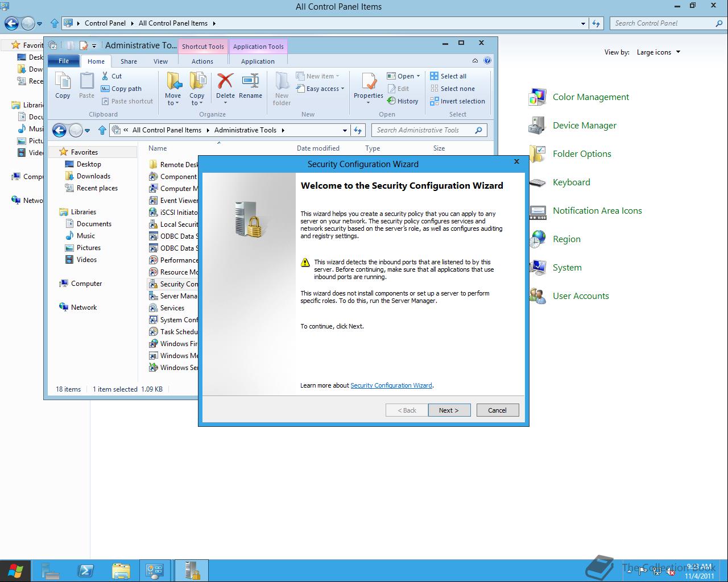Screen dimensions: 728x582
Task: Go up one level in Administrative Tools
Action: click(x=102, y=130)
